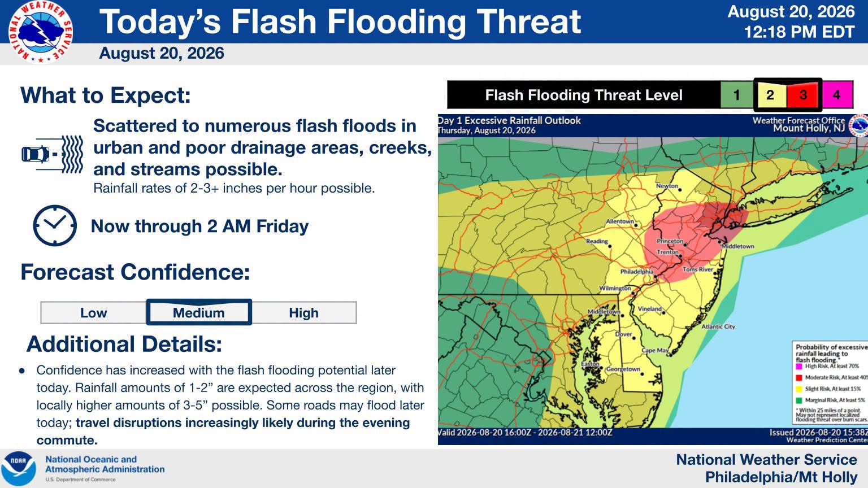Click the National Weather Service logo
This screenshot has height=488, width=868.
(x=41, y=32)
